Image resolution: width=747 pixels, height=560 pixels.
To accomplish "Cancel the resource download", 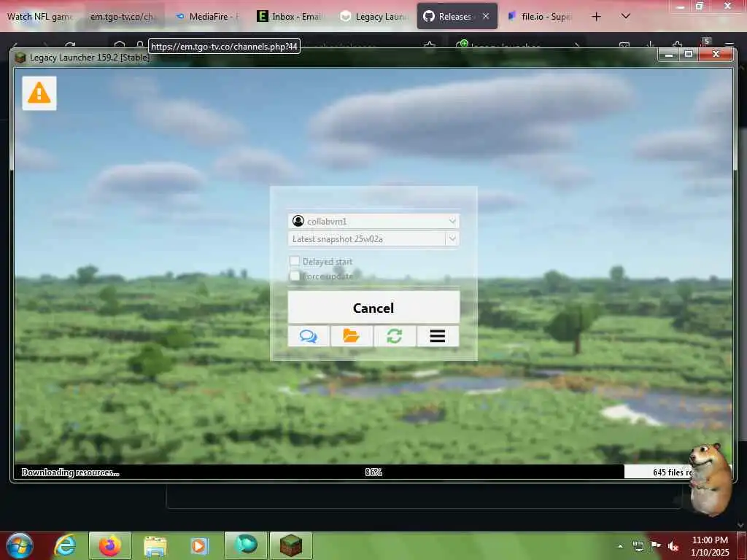I will coord(373,308).
